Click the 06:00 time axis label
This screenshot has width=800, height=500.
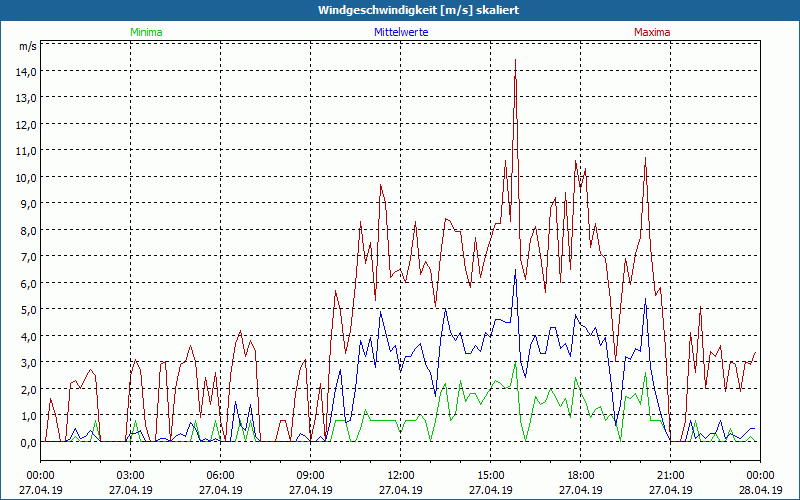tap(220, 476)
